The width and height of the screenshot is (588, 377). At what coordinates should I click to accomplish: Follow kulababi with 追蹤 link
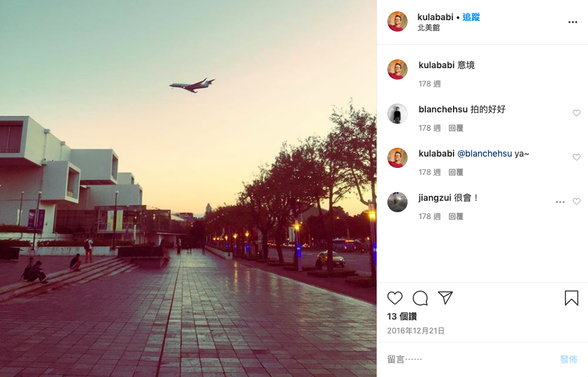[471, 17]
